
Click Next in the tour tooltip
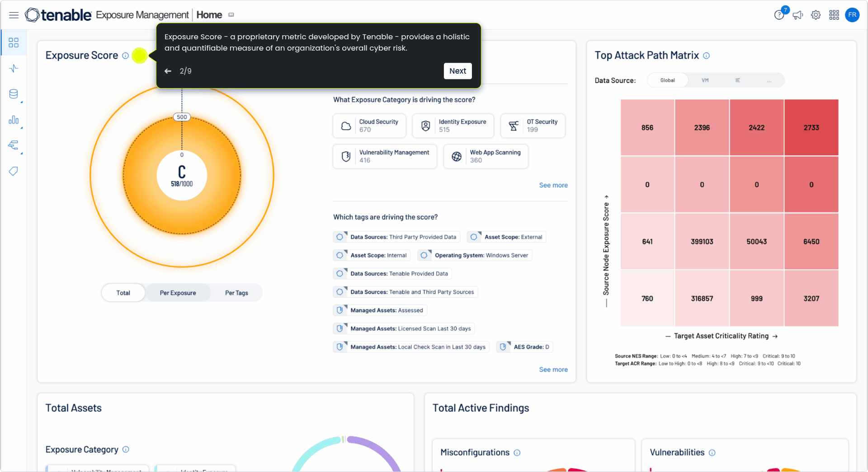(458, 71)
